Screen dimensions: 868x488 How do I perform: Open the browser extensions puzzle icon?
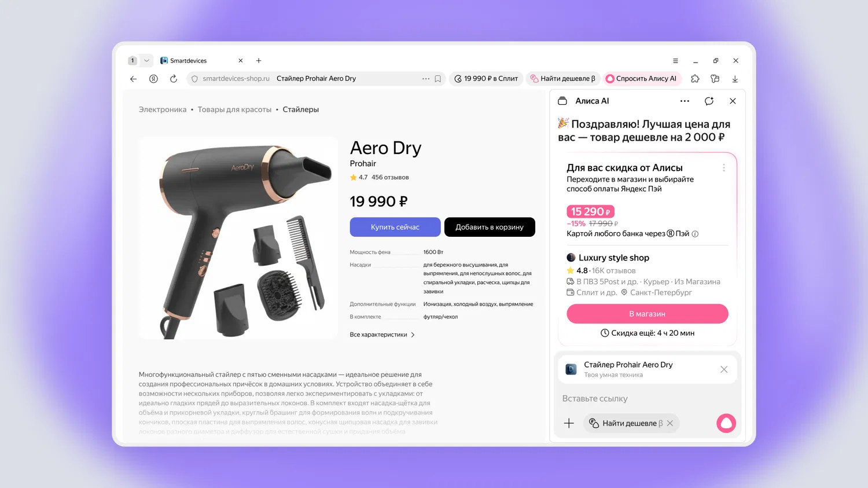(x=695, y=79)
